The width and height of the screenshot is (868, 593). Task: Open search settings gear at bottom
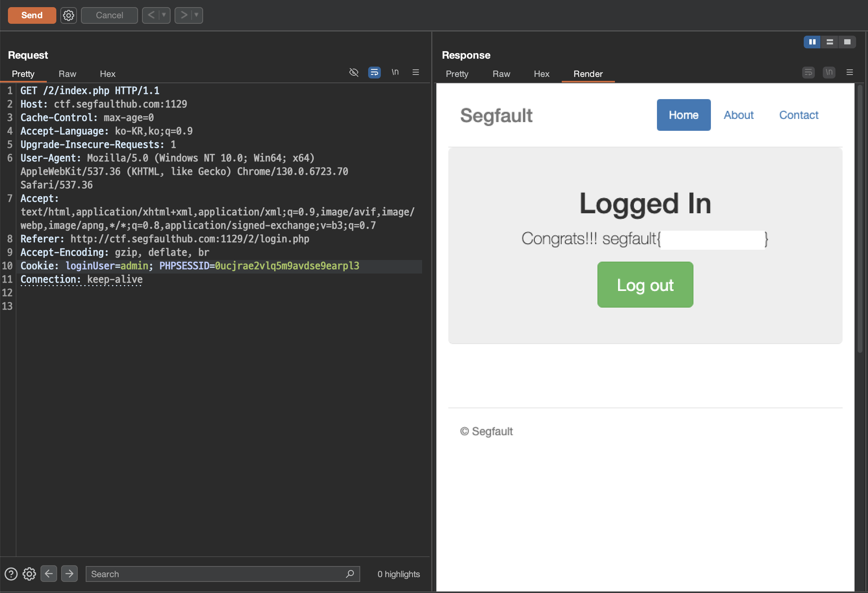click(x=29, y=574)
